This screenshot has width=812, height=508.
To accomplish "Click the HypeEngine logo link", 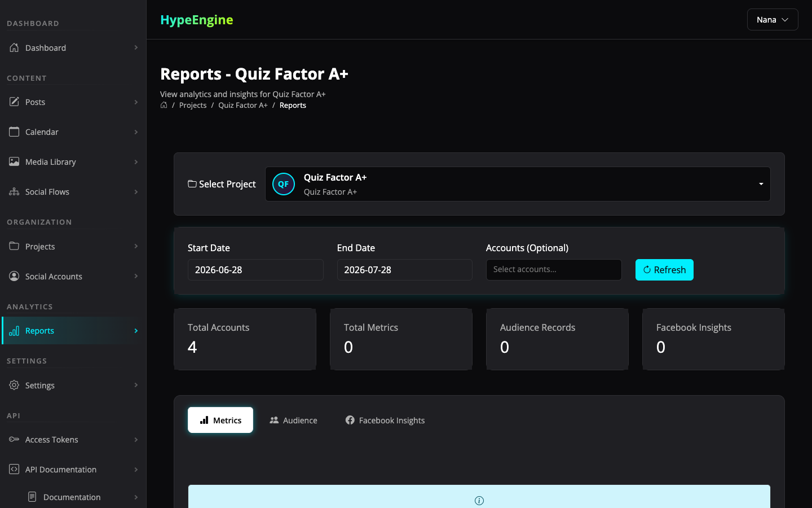I will (197, 20).
